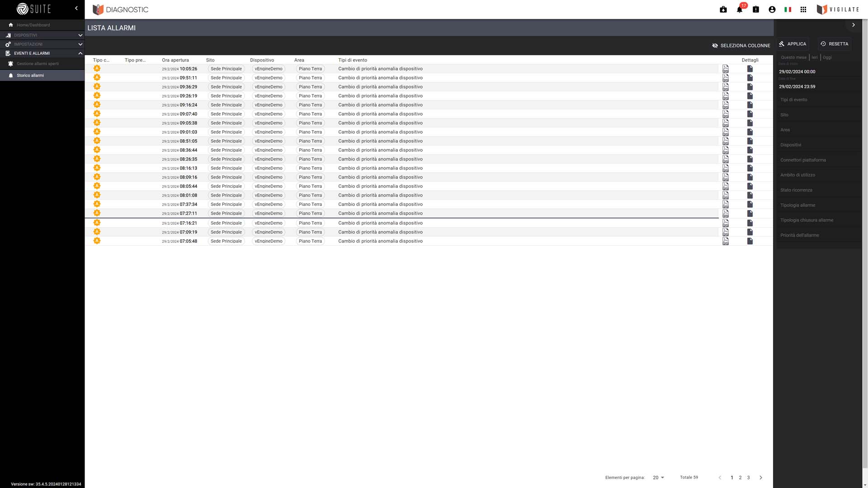Click the Resetta filter button

[x=835, y=44]
